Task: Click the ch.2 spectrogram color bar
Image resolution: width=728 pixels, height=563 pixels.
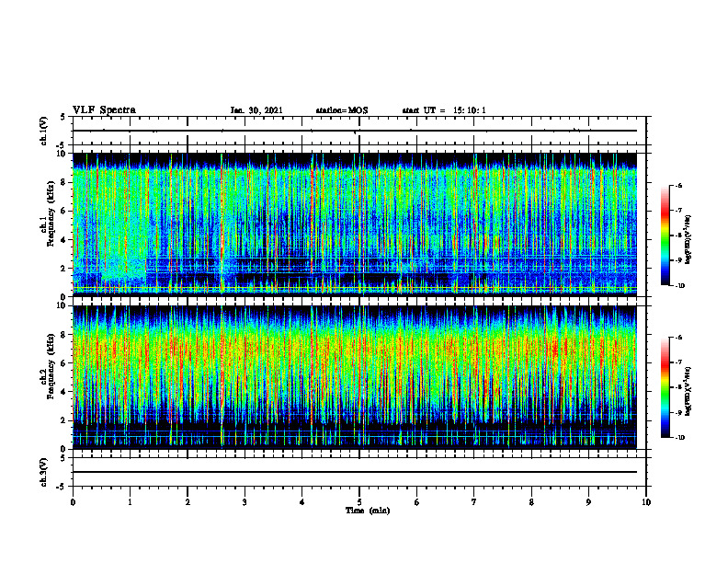Action: (x=665, y=387)
